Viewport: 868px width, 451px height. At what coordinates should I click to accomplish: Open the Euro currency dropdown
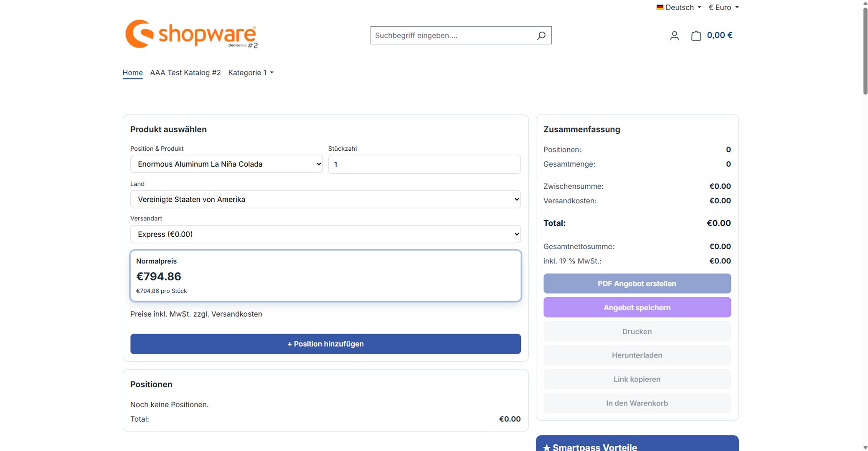tap(723, 7)
